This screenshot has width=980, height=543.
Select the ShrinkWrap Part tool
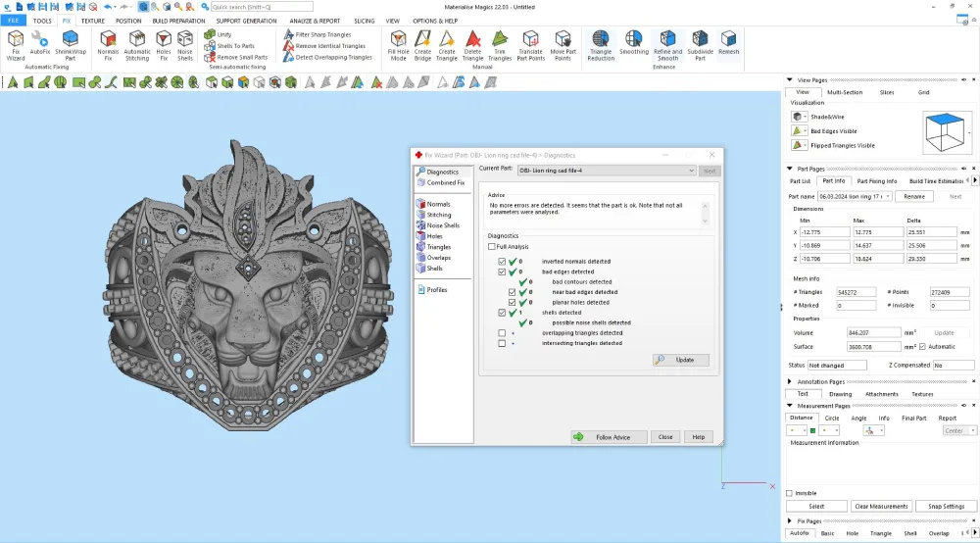point(71,45)
